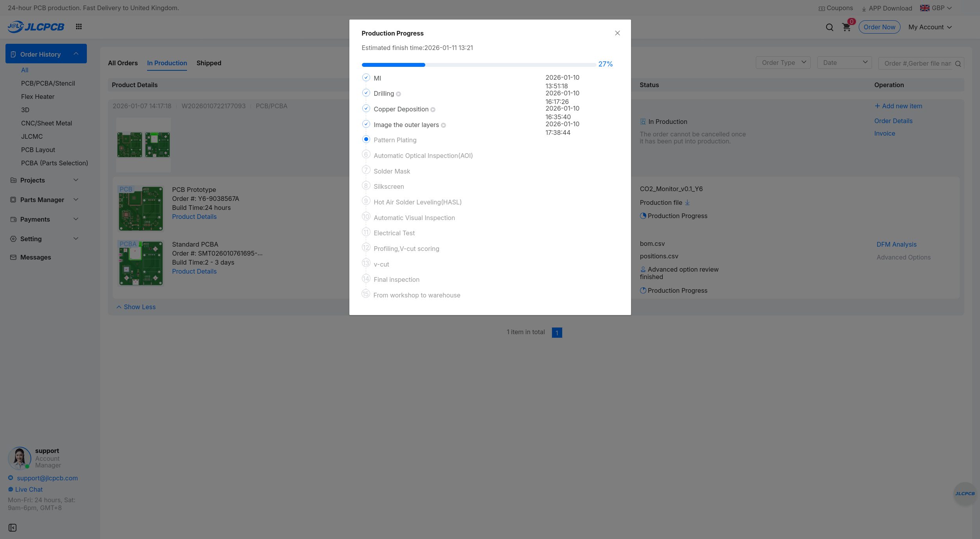Viewport: 980px width, 539px height.
Task: Select the All Orders tab
Action: [x=123, y=63]
